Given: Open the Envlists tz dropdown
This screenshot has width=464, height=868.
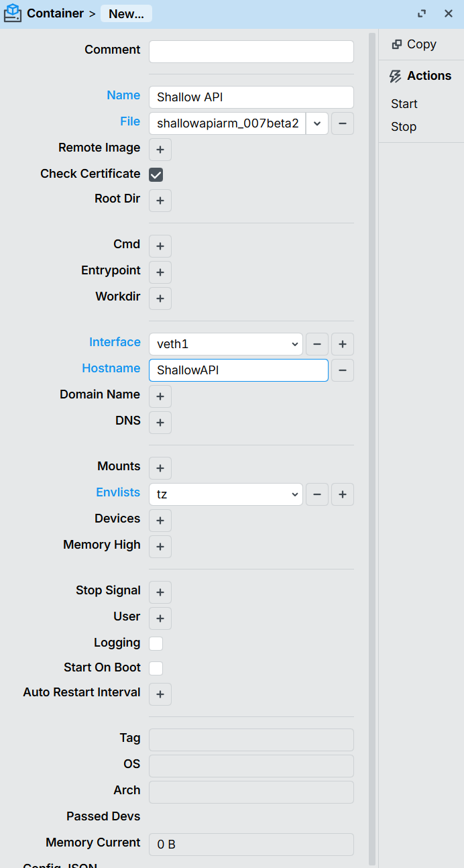Looking at the screenshot, I should point(225,494).
